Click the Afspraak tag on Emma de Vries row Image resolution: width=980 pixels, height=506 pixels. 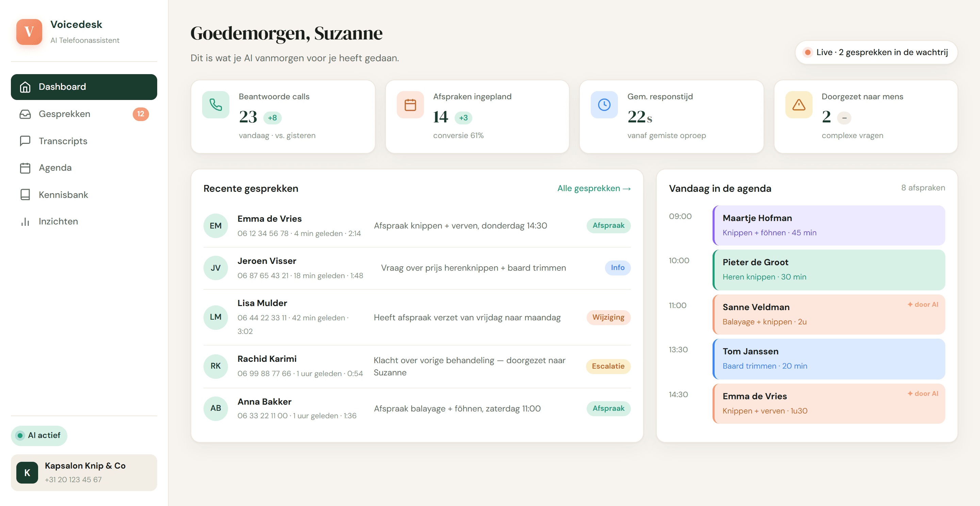click(x=608, y=226)
